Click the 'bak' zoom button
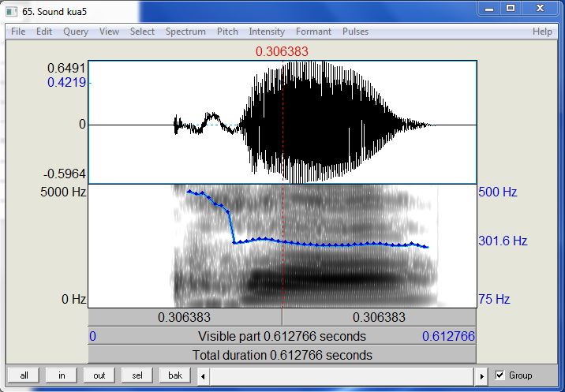This screenshot has height=392, width=565. (175, 375)
